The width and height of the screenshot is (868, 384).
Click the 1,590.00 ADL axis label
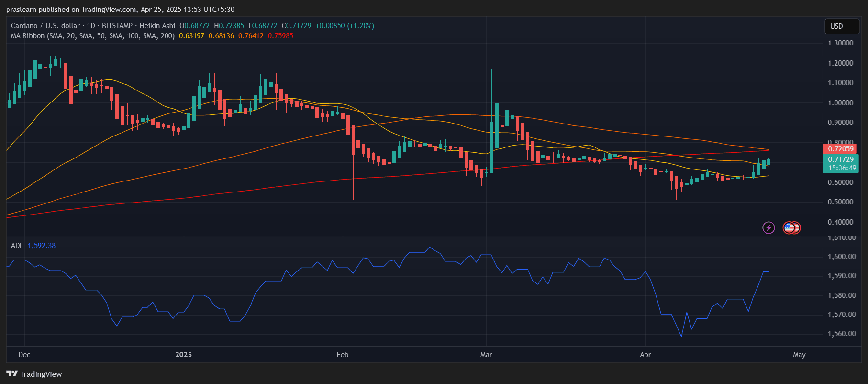tap(842, 276)
